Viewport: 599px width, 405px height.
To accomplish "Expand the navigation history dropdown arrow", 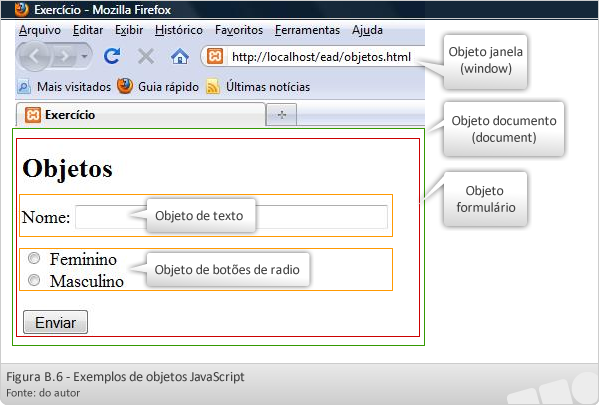I will coord(84,57).
